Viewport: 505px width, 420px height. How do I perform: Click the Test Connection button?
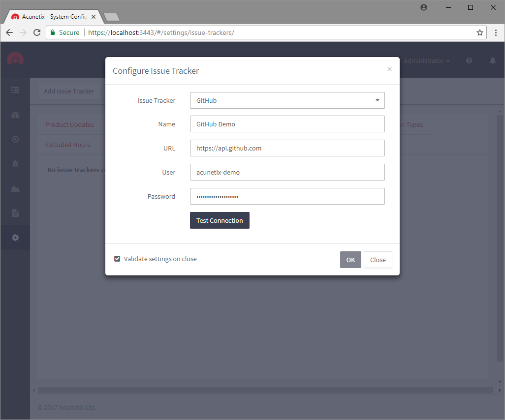click(x=220, y=220)
